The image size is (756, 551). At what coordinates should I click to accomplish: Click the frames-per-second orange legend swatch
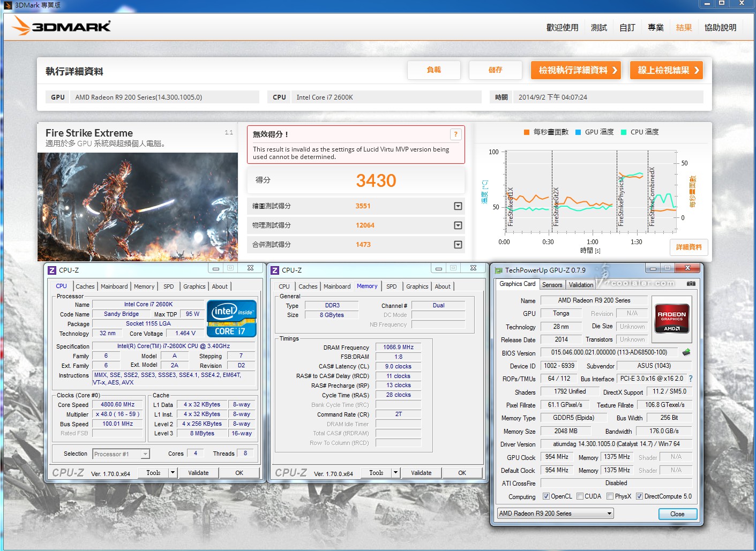click(527, 132)
